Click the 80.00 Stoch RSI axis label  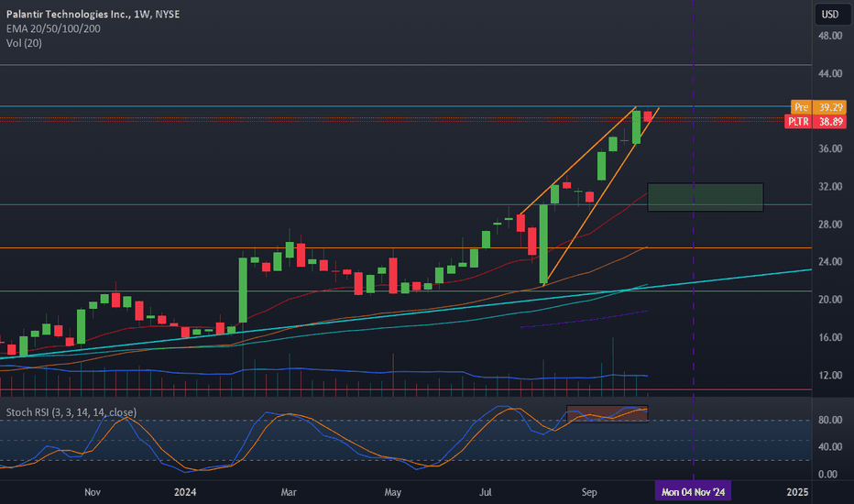point(830,420)
